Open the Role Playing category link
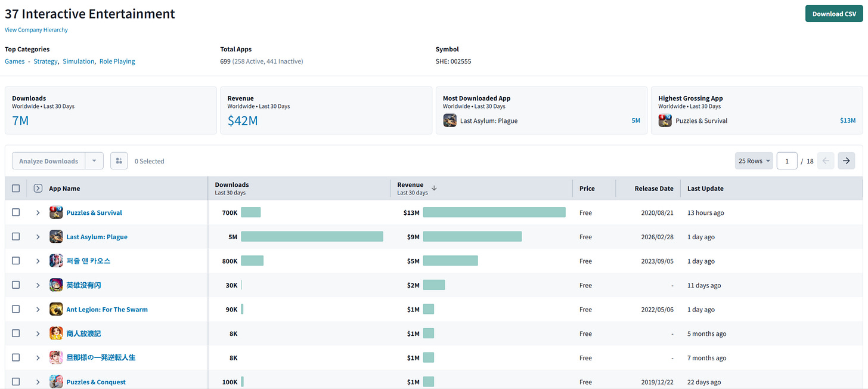The width and height of the screenshot is (868, 389). 117,61
